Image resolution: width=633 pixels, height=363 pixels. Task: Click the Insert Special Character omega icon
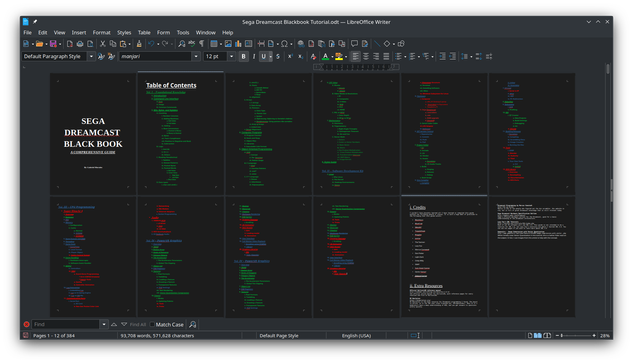[x=284, y=44]
